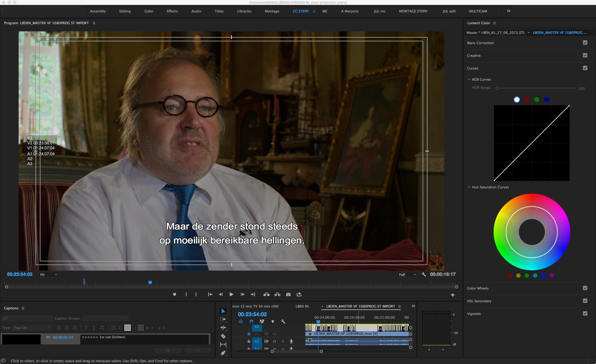Screen dimensions: 596x364
Task: Toggle the HSL Secondary checkbox
Action: coord(585,301)
